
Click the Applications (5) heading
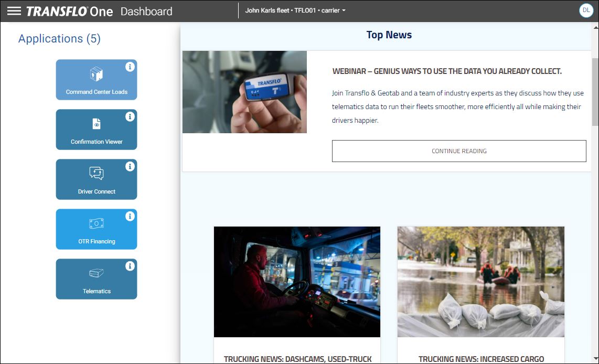pos(59,39)
